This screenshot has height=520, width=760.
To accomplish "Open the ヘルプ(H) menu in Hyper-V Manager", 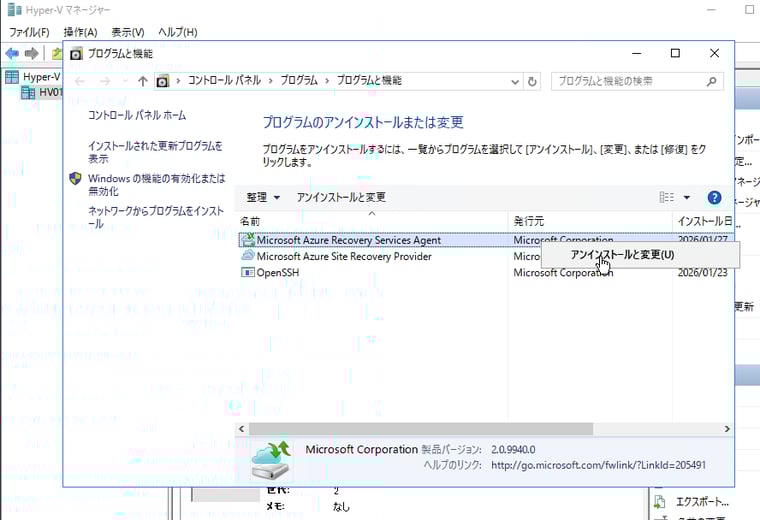I will (x=177, y=32).
